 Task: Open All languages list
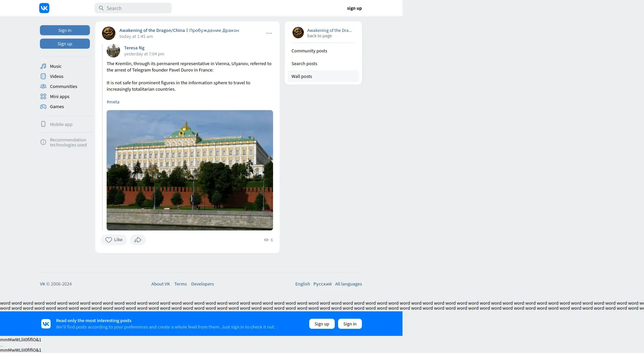(x=348, y=284)
